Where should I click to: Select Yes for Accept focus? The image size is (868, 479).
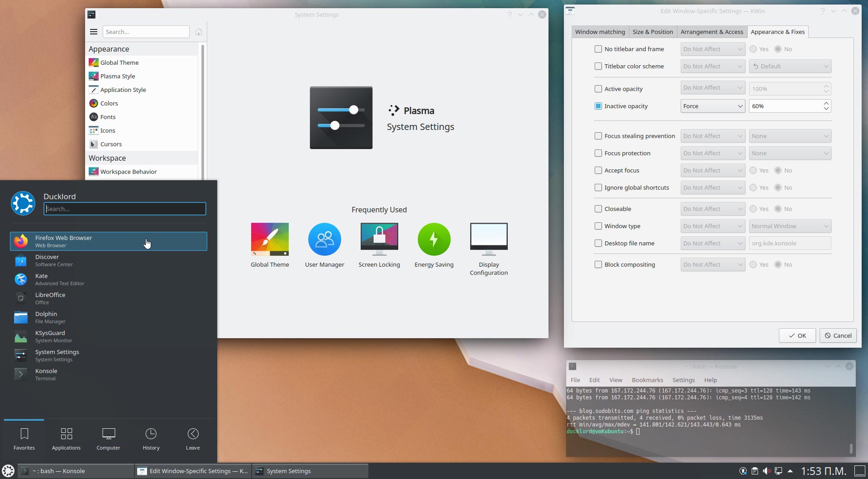tap(754, 170)
